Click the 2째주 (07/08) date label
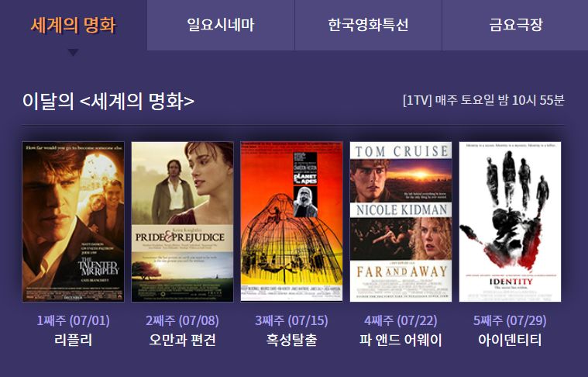 pos(182,320)
